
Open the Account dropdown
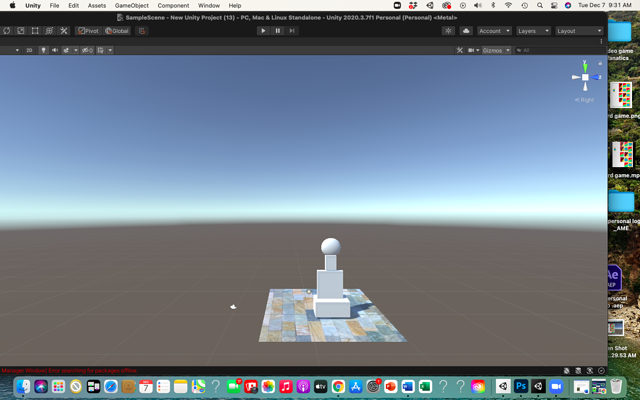click(493, 31)
